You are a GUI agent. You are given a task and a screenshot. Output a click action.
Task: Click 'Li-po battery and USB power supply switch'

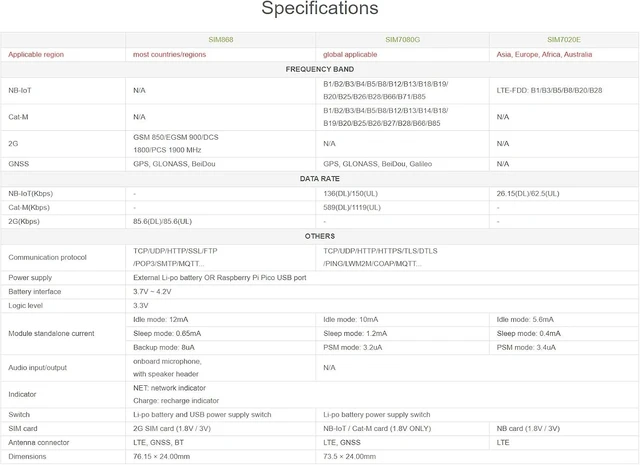(202, 414)
